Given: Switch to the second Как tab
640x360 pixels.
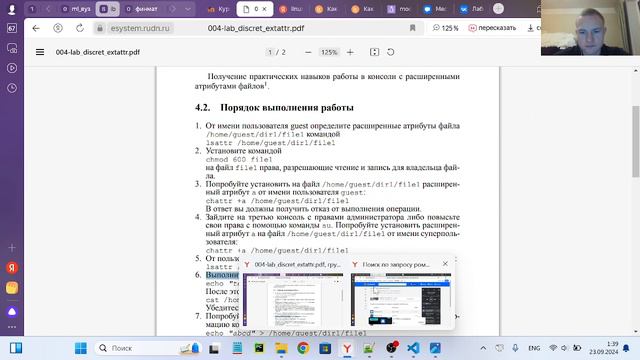Looking at the screenshot, I should [362, 9].
